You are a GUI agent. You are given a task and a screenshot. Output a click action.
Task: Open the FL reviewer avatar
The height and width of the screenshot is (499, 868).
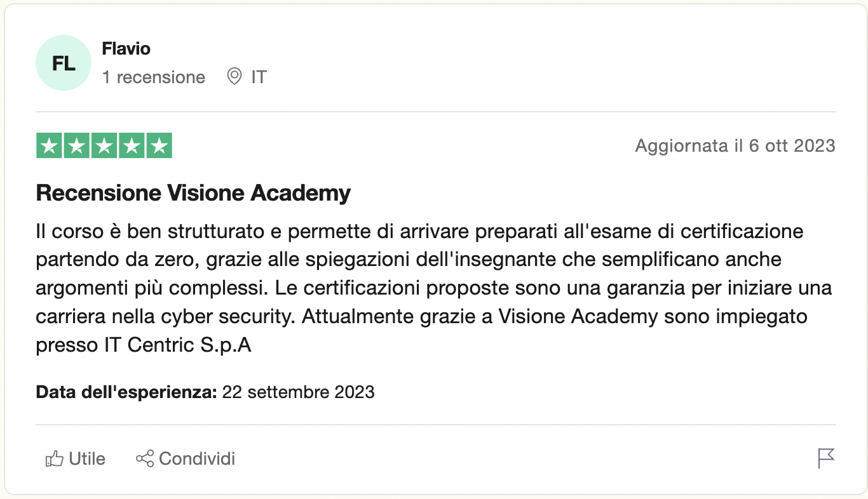[x=64, y=63]
